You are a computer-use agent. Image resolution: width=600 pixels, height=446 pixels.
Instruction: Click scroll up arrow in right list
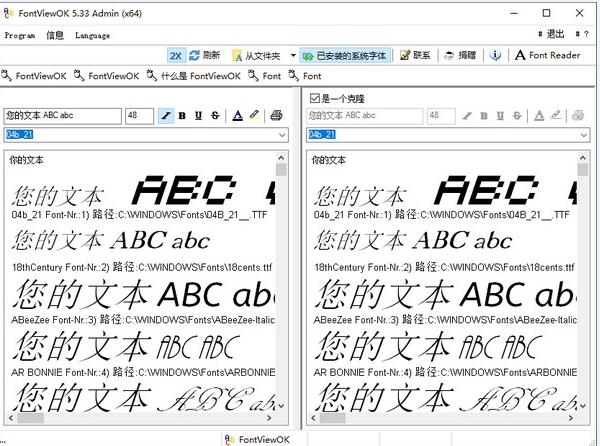pyautogui.click(x=583, y=158)
